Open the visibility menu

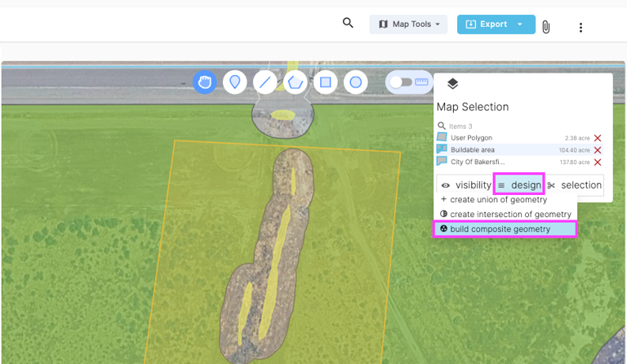click(x=466, y=185)
